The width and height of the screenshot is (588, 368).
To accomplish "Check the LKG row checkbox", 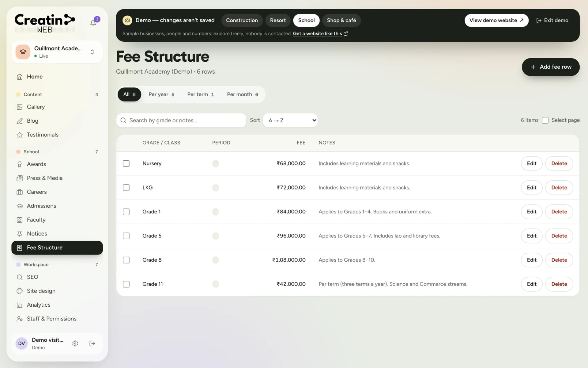I will tap(126, 188).
